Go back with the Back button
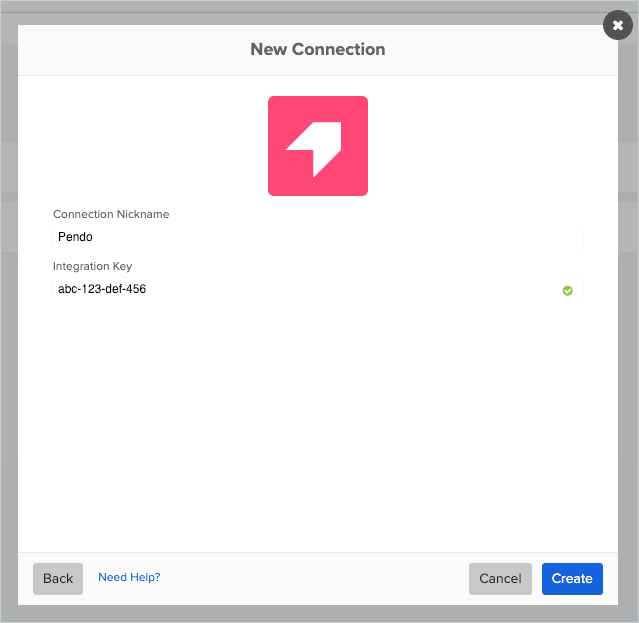This screenshot has width=639, height=623. [x=58, y=579]
